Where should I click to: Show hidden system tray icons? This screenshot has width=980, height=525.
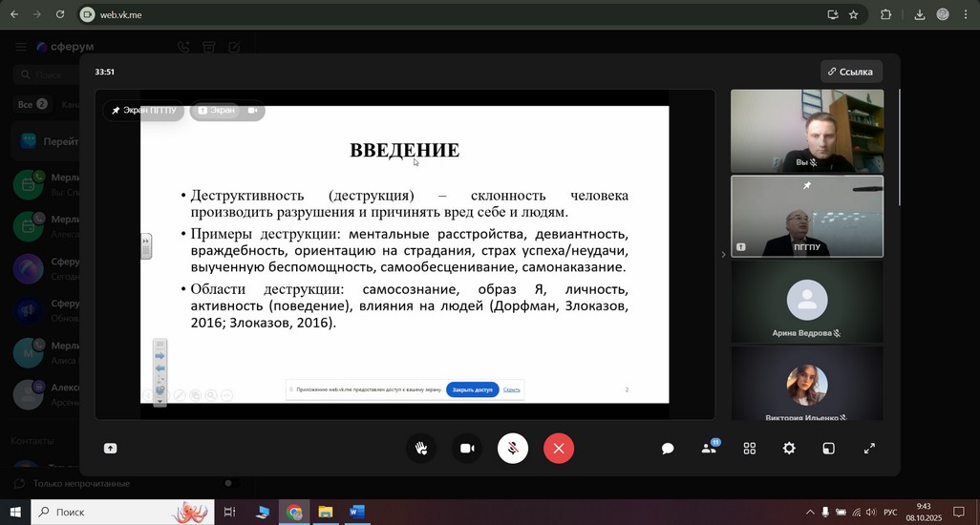810,513
